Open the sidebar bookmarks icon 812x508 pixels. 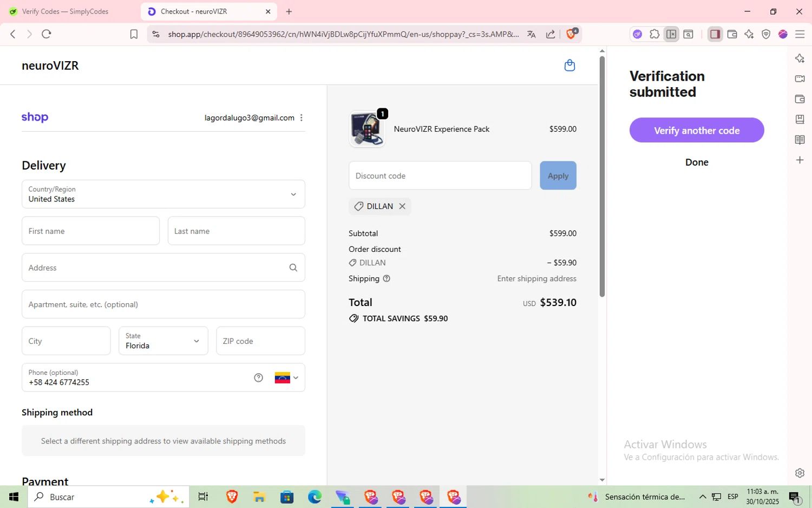point(800,119)
